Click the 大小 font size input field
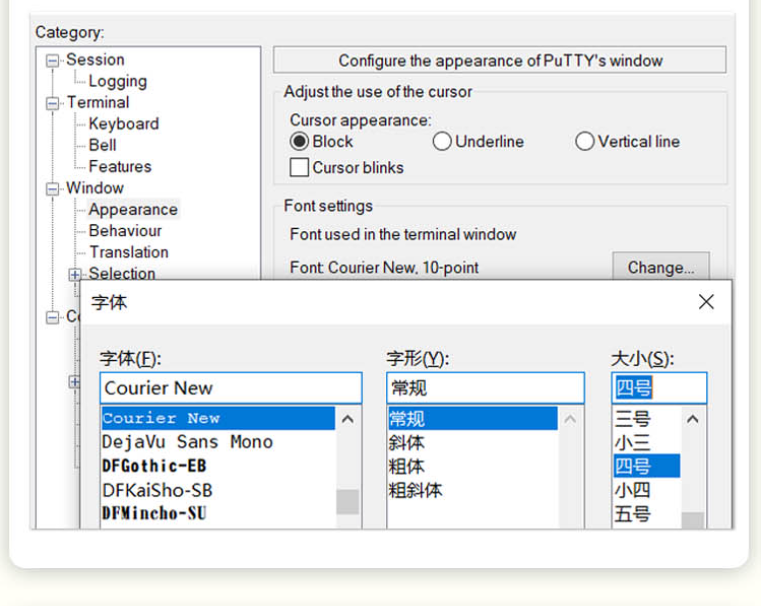 [x=659, y=388]
